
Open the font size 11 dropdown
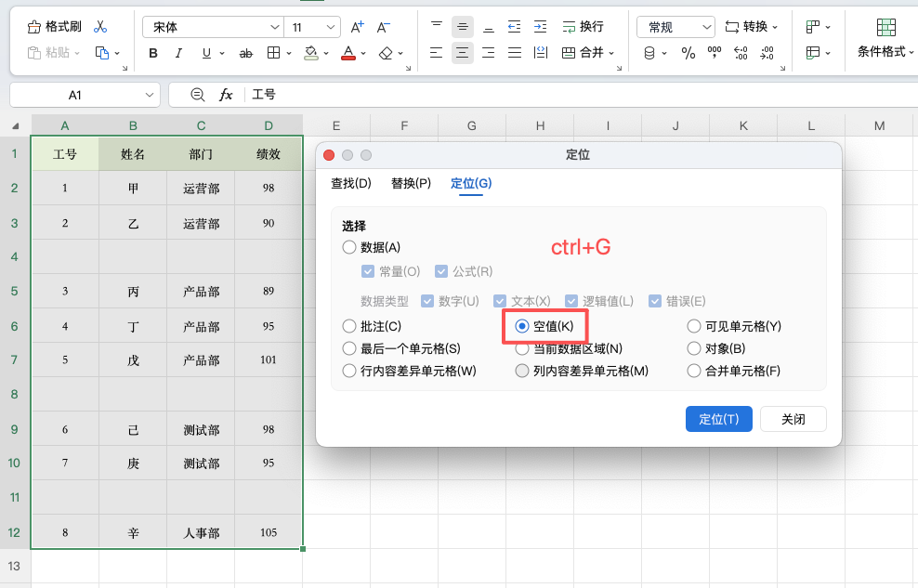point(330,27)
